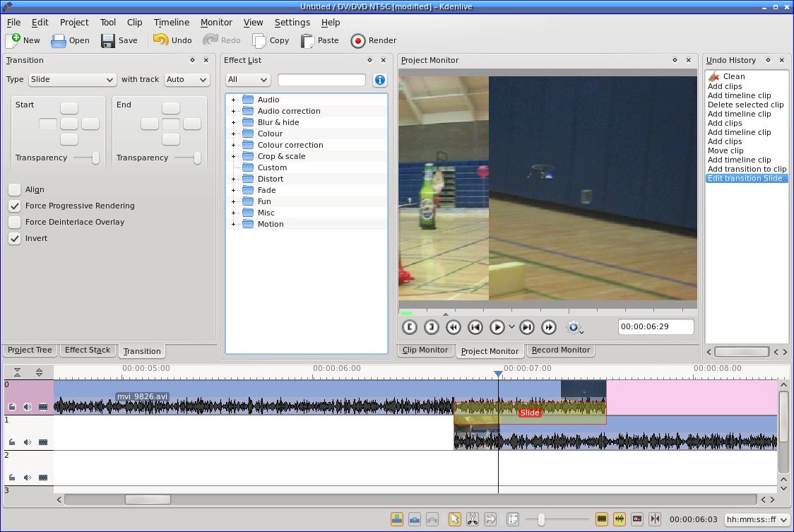Open the play button's dropdown arrow
Screen dimensions: 794x532
(x=511, y=327)
